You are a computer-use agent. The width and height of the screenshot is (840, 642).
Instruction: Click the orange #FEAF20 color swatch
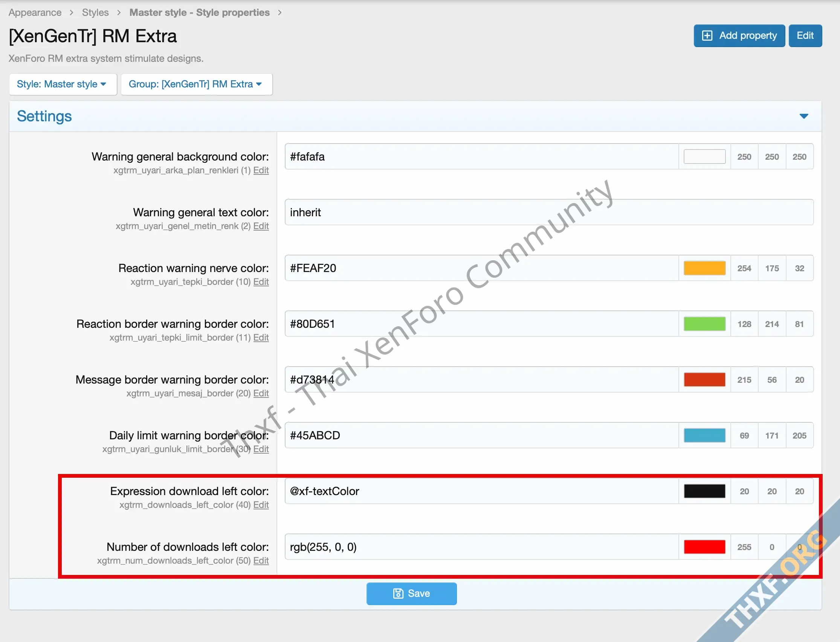tap(704, 268)
